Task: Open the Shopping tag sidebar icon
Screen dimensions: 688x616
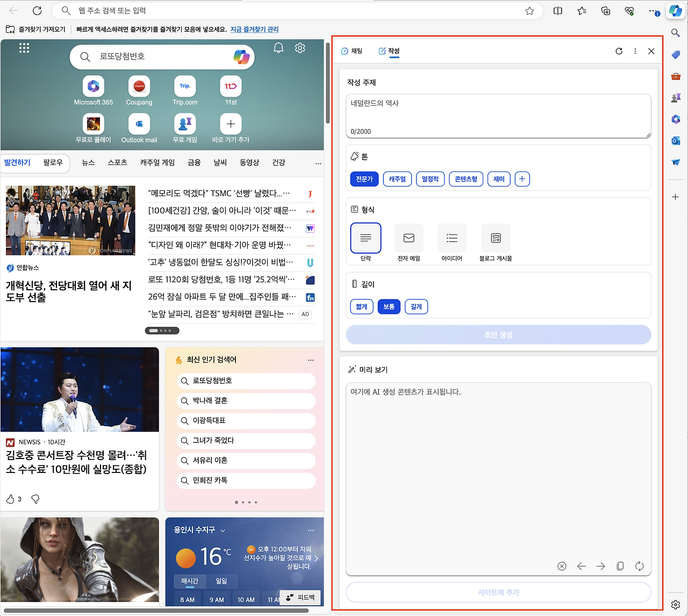Action: tap(676, 54)
